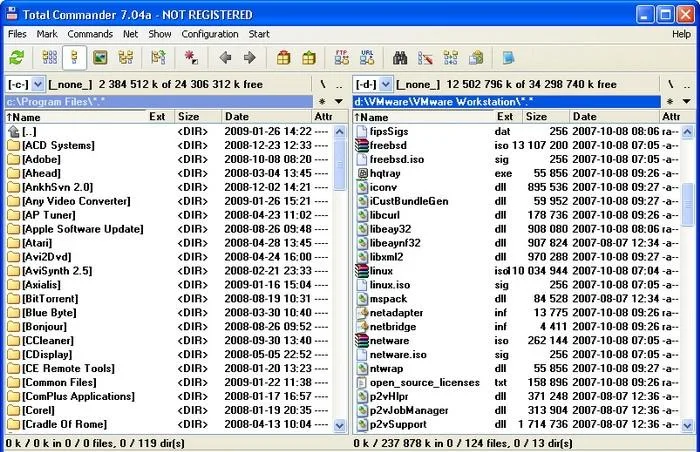Open FTP new connection URL icon
Screen dimensions: 700x452
[367, 58]
